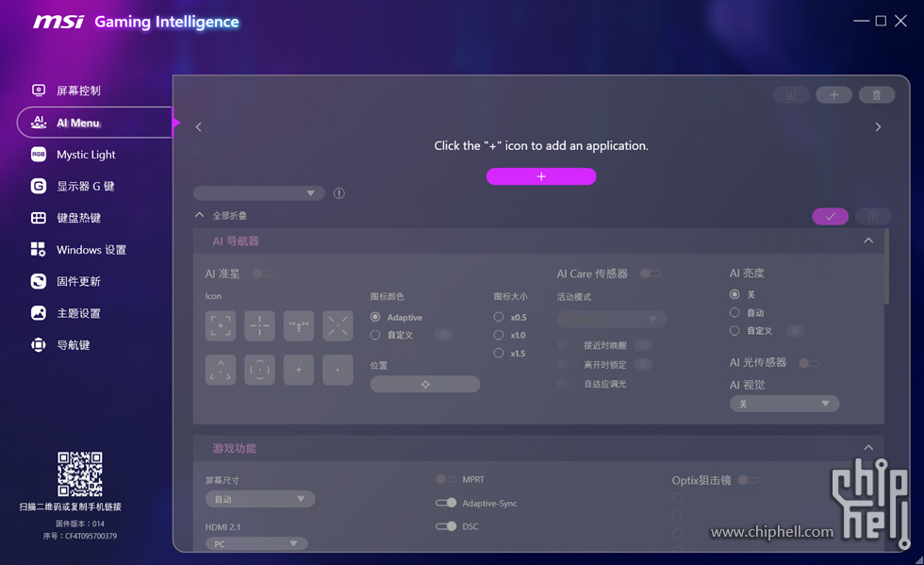
Task: Toggle the Adaptive-Sync switch
Action: [446, 503]
